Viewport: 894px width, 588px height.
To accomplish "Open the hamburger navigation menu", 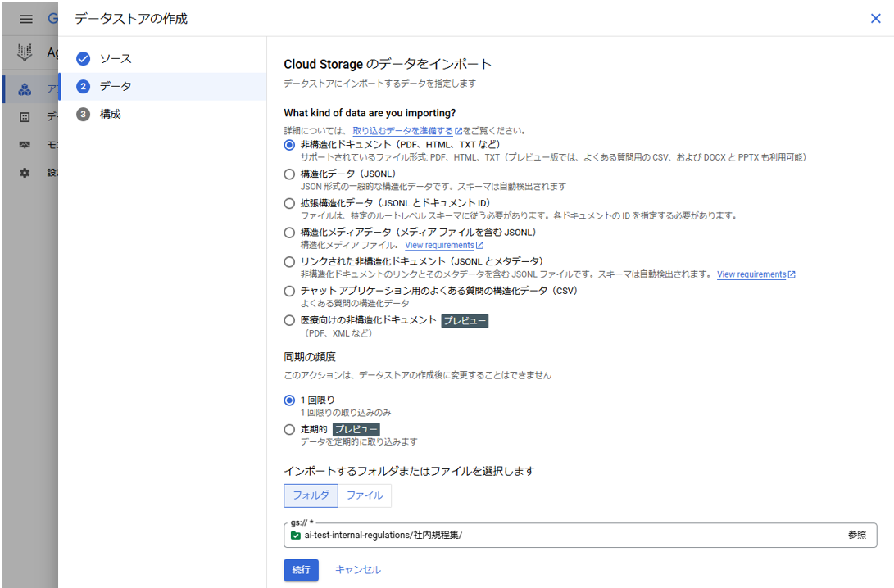I will coord(25,19).
